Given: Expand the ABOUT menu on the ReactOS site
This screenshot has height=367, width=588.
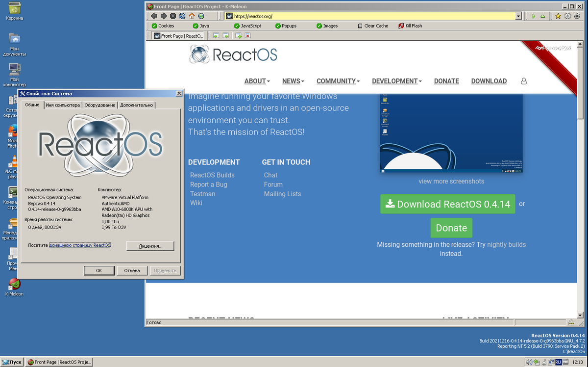Looking at the screenshot, I should 257,81.
